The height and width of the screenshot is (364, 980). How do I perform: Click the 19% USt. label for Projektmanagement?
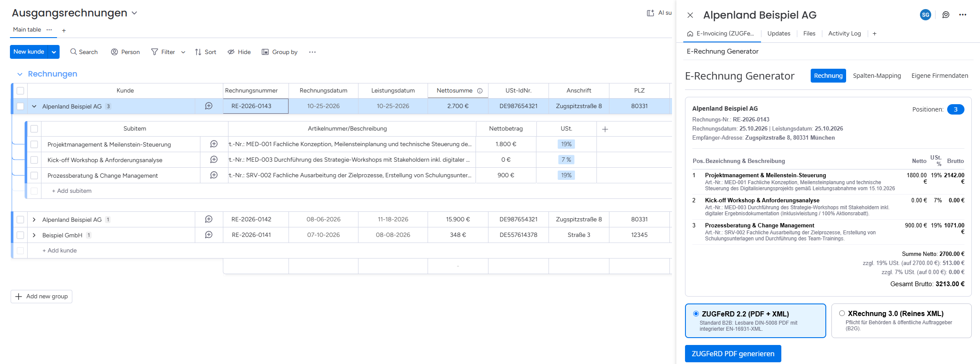(566, 144)
